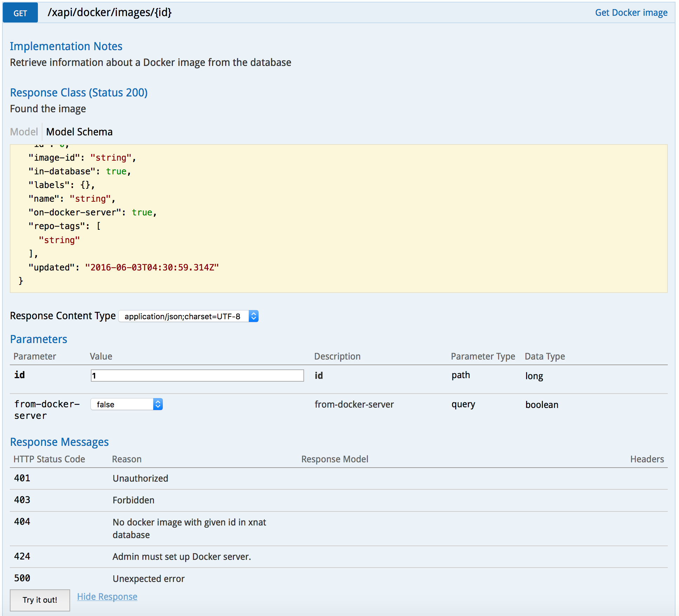Click the id parameter value field
The height and width of the screenshot is (616, 679).
(x=197, y=376)
